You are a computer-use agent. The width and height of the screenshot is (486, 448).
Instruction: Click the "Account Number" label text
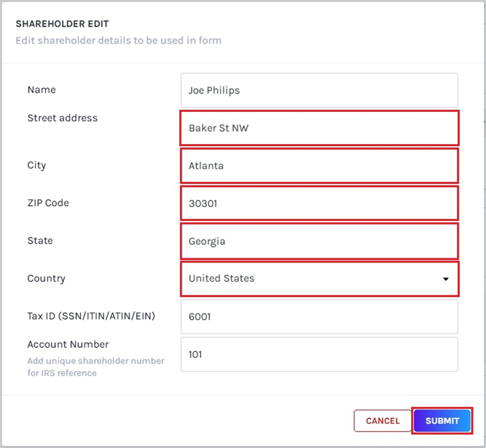68,344
